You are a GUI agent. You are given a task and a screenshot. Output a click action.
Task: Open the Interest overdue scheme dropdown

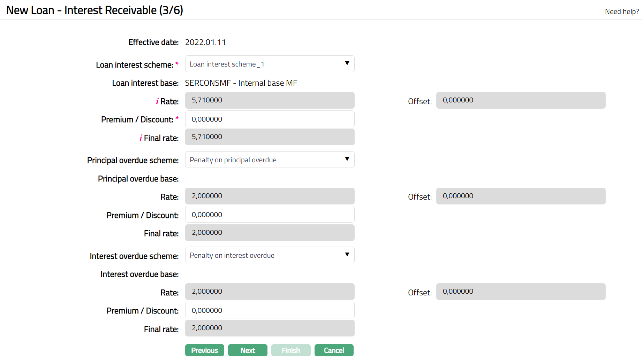tap(270, 255)
